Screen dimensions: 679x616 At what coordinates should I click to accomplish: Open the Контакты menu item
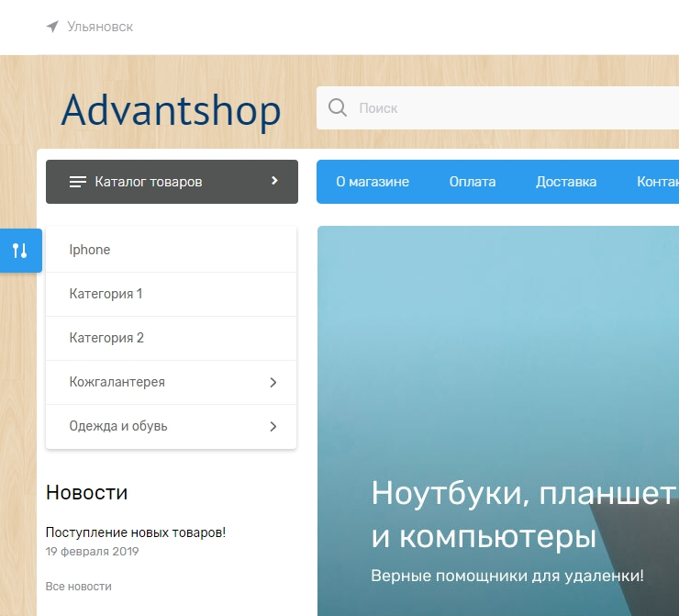tap(657, 182)
